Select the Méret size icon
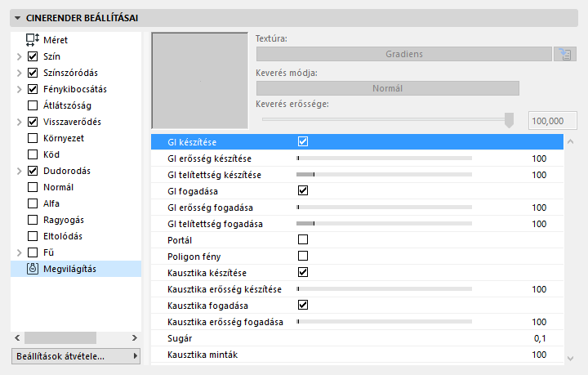 click(x=33, y=40)
